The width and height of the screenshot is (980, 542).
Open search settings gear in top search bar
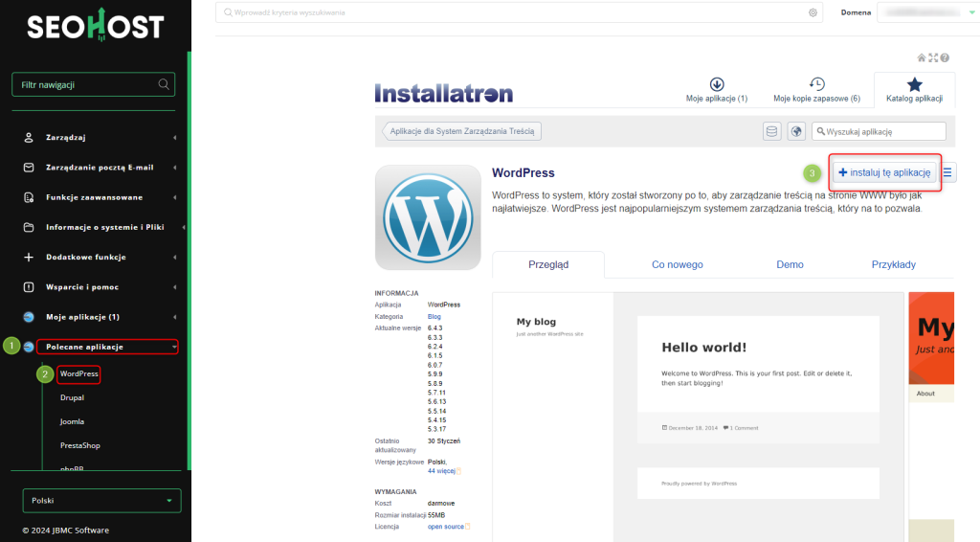pyautogui.click(x=813, y=12)
